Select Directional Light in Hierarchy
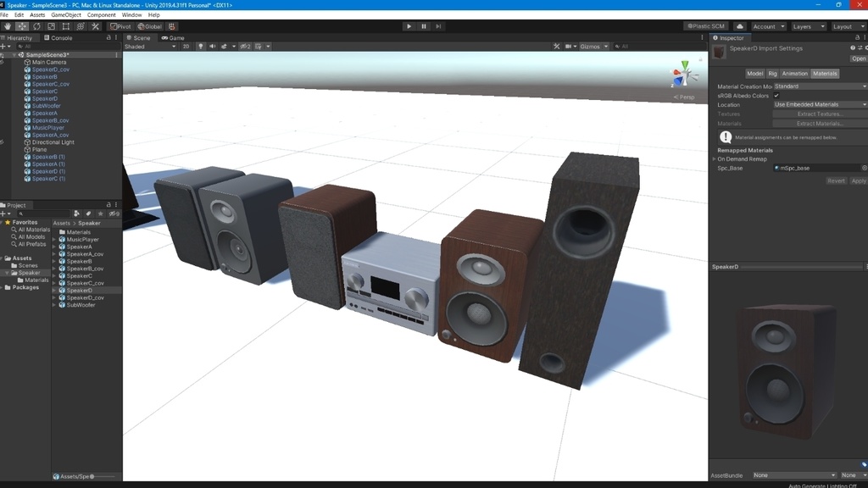 click(53, 142)
